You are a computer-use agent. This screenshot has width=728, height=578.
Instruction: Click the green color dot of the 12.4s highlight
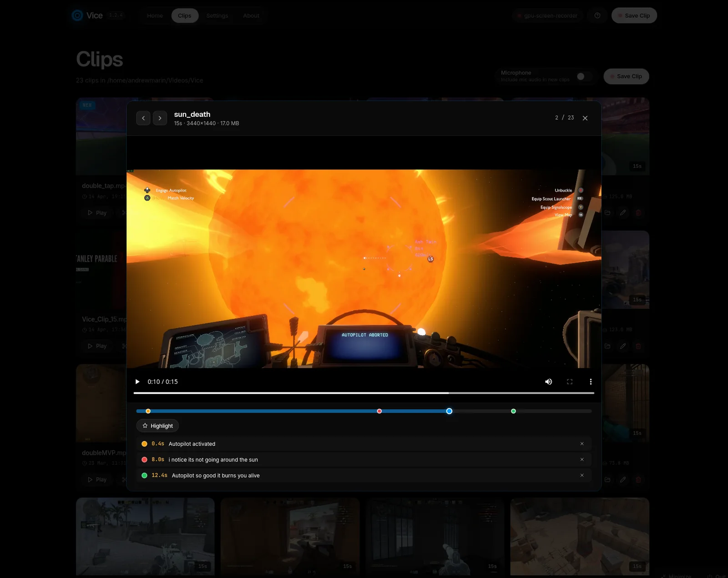(x=144, y=476)
